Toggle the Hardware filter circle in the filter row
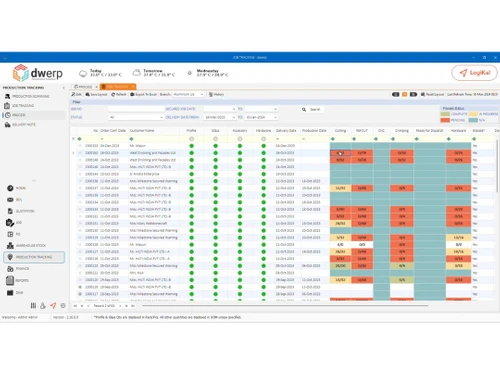The width and height of the screenshot is (500, 375). (x=264, y=139)
